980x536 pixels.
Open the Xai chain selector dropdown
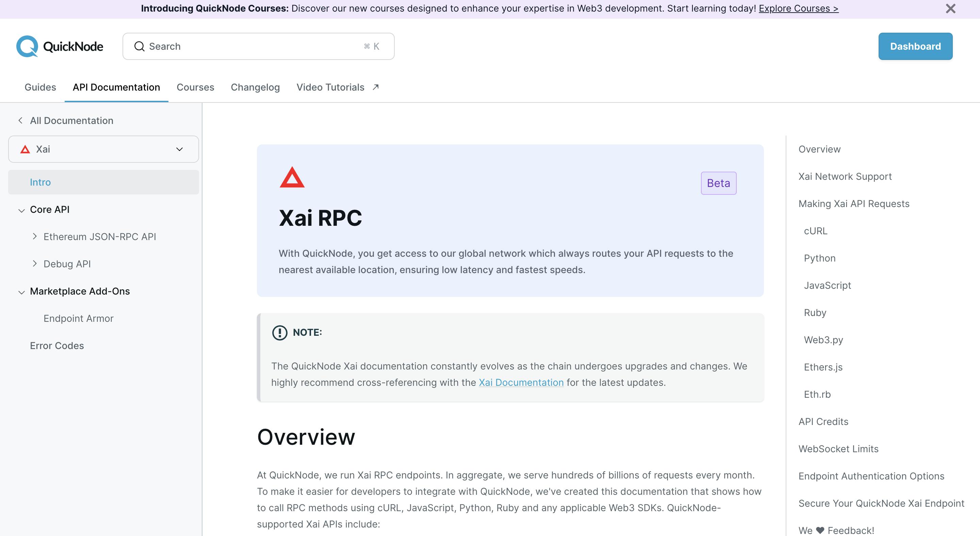click(x=103, y=149)
